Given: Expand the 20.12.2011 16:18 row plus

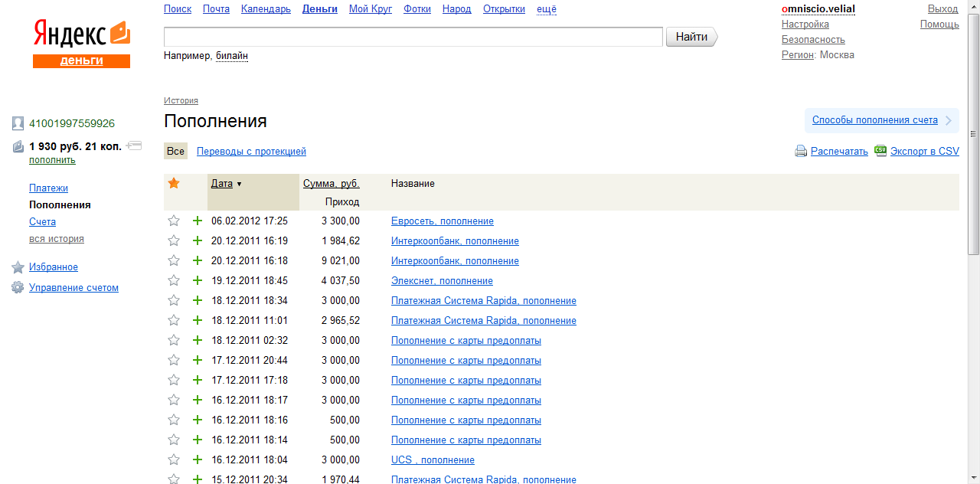Looking at the screenshot, I should (x=198, y=260).
